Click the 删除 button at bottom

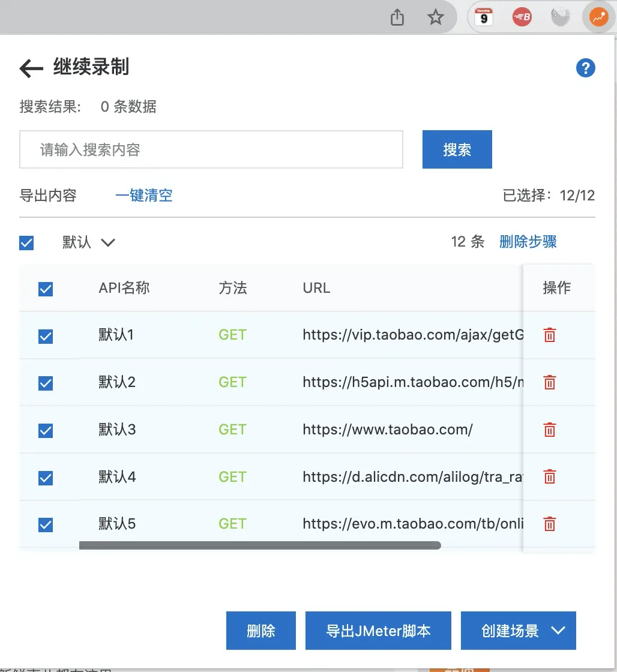[x=261, y=631]
